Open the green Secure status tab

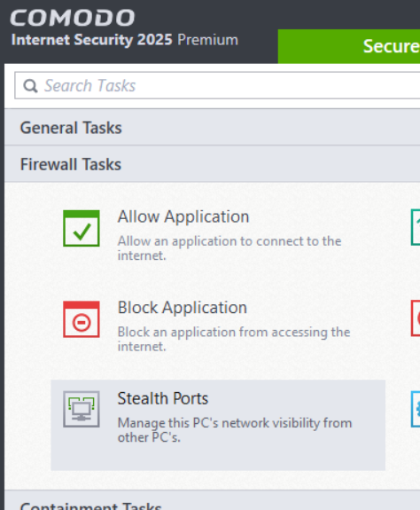pyautogui.click(x=349, y=46)
